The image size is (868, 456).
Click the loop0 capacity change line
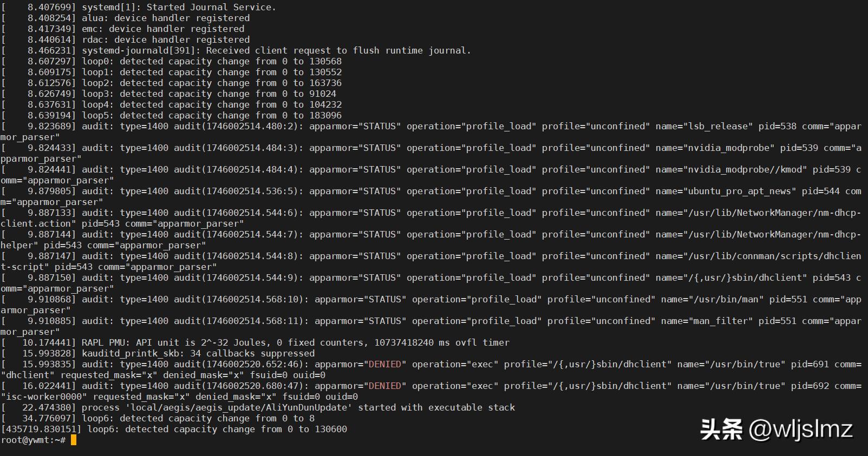click(x=172, y=61)
